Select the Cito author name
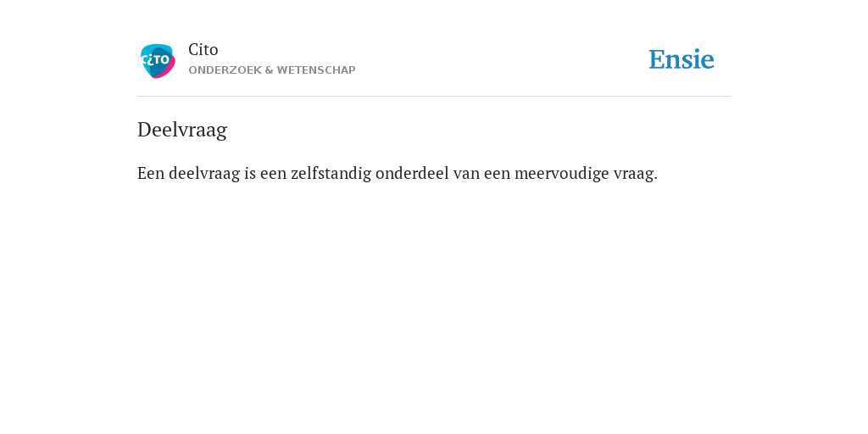Viewport: 868px width, 434px height. pyautogui.click(x=203, y=50)
